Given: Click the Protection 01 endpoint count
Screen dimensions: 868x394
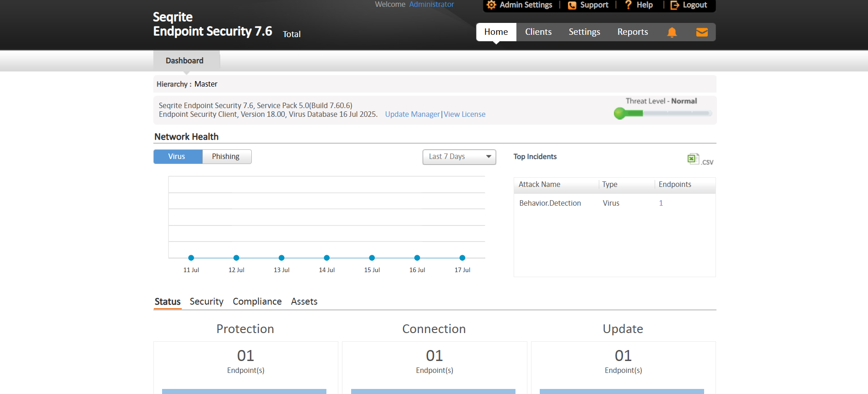Looking at the screenshot, I should (x=245, y=356).
